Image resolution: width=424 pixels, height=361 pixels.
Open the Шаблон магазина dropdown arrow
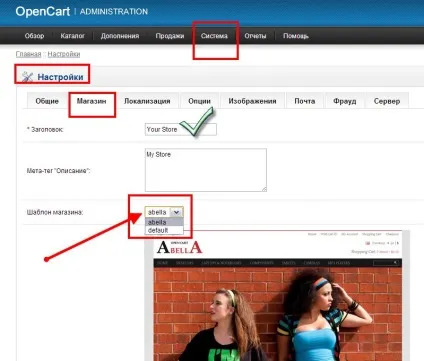click(x=176, y=212)
